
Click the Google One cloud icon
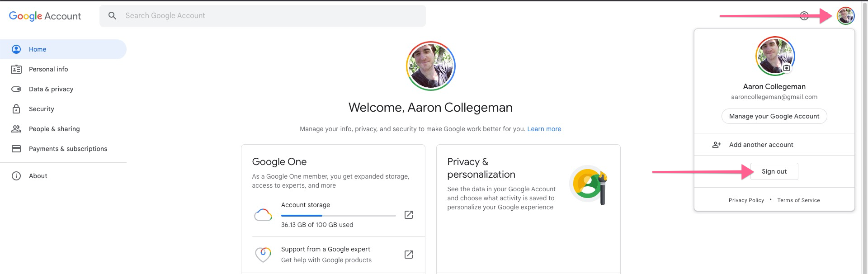(x=263, y=215)
